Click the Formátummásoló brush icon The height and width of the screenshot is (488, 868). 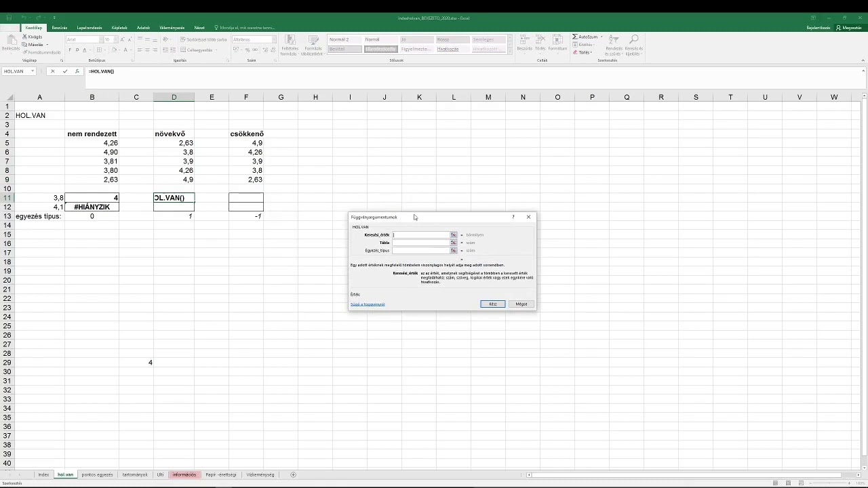pos(25,52)
